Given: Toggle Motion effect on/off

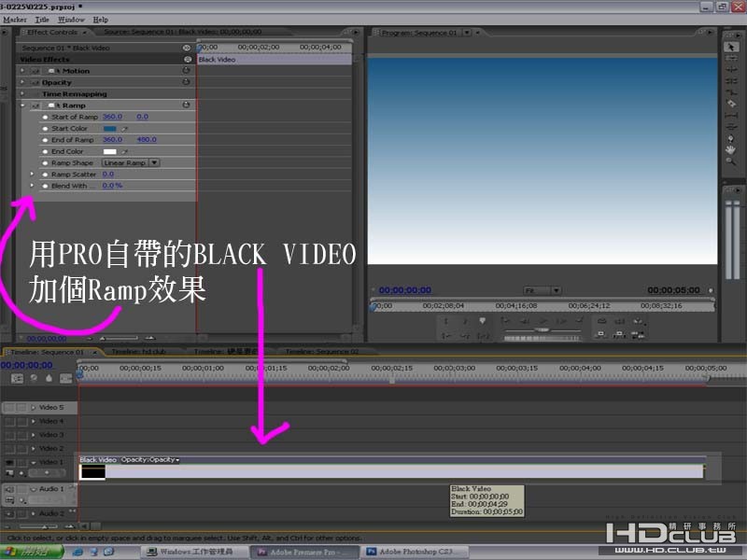Looking at the screenshot, I should [x=35, y=71].
